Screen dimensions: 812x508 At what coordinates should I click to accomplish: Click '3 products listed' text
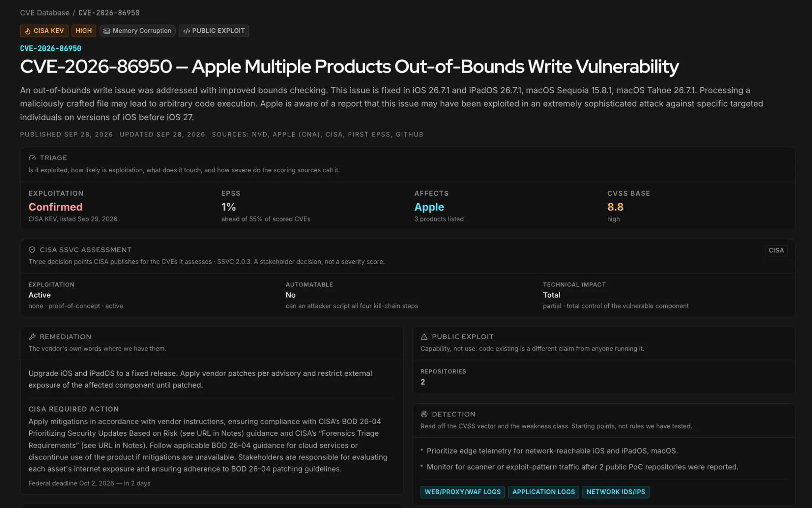click(439, 219)
